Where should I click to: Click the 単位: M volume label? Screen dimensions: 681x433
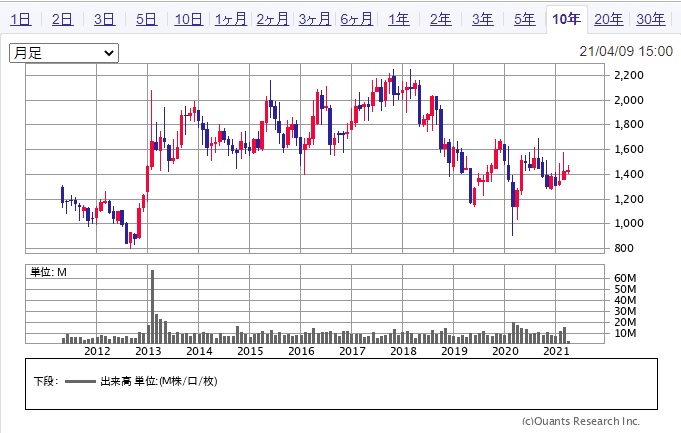pos(48,272)
